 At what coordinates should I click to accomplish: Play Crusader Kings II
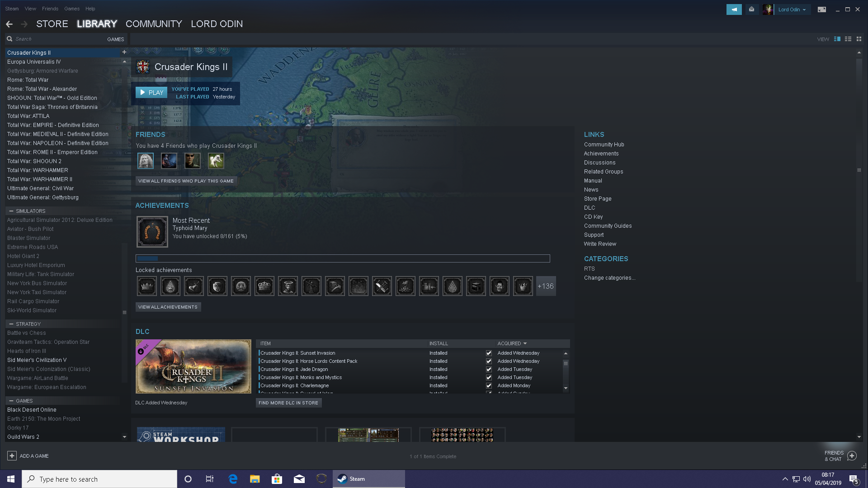coord(151,93)
